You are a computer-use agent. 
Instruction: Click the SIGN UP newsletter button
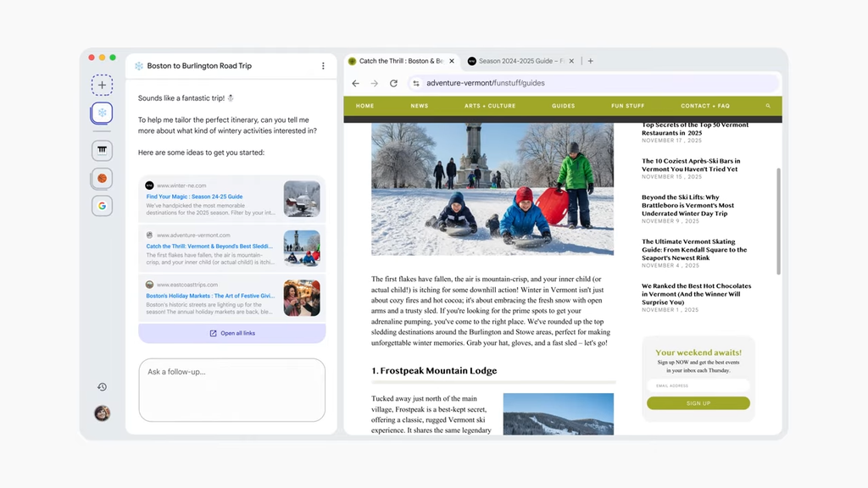[x=698, y=403]
